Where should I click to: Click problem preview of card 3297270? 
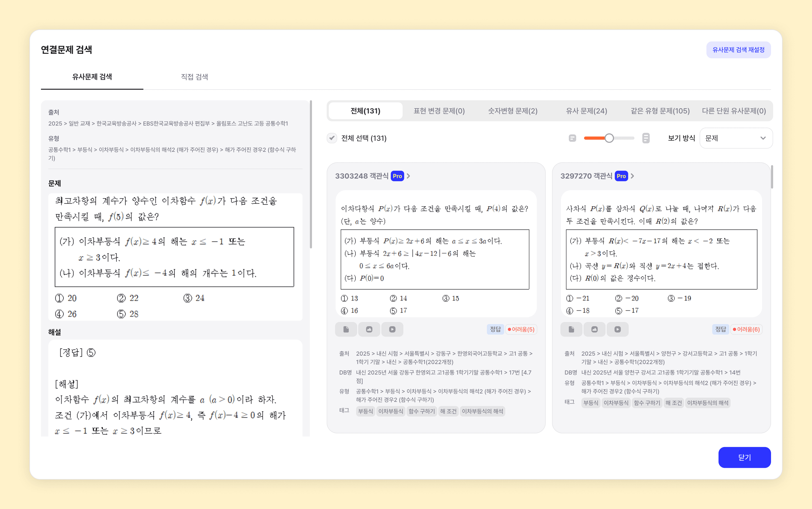pos(662,254)
